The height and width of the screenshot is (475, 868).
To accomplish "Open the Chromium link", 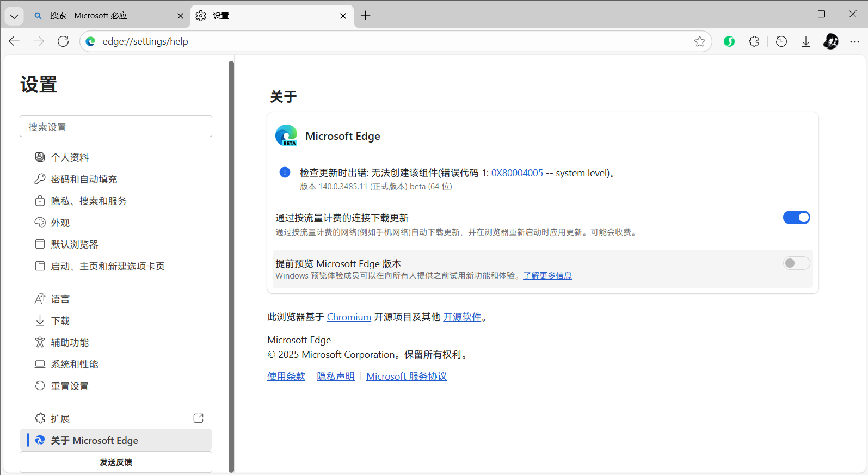I will tap(349, 317).
